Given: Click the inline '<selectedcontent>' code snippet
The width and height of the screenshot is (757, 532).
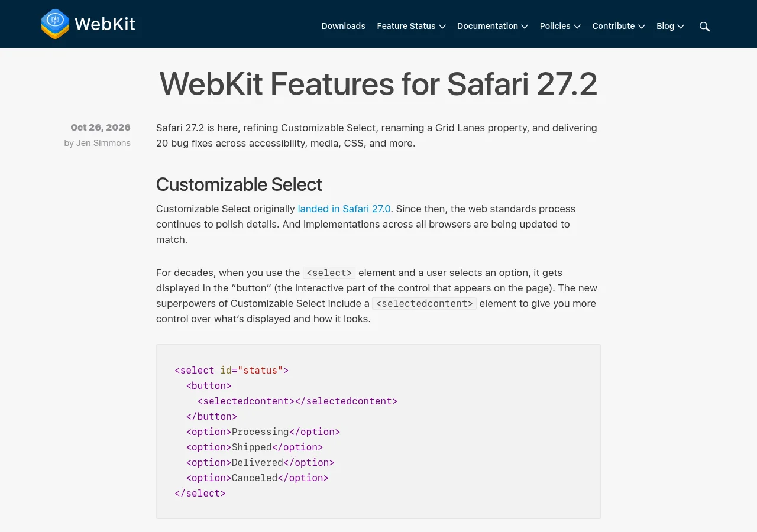Looking at the screenshot, I should coord(425,304).
